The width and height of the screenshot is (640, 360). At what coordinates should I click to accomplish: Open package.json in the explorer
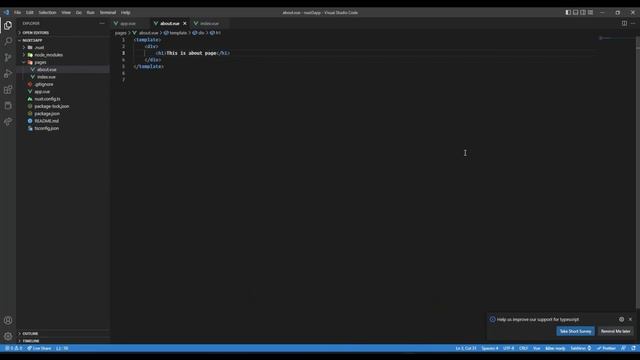point(63,113)
